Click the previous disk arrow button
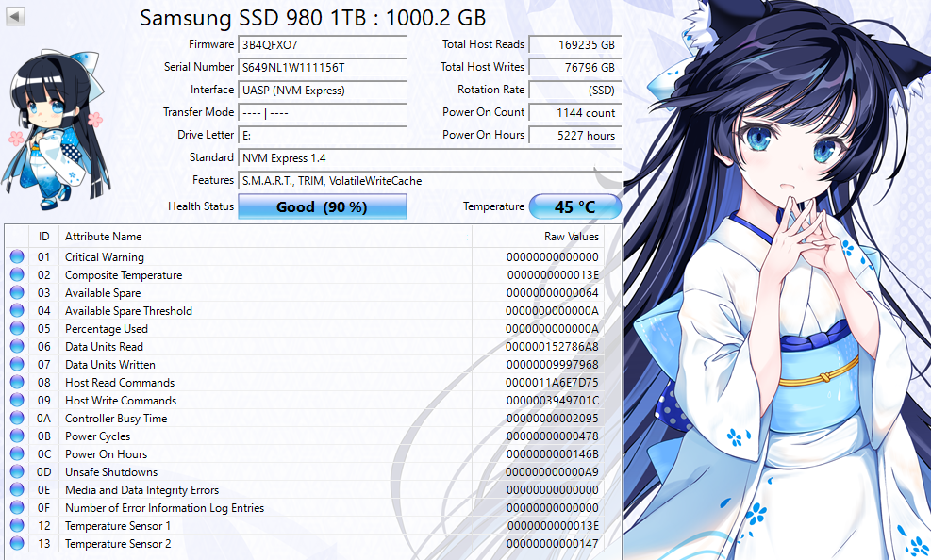Screen dimensions: 931x560 click(x=15, y=16)
